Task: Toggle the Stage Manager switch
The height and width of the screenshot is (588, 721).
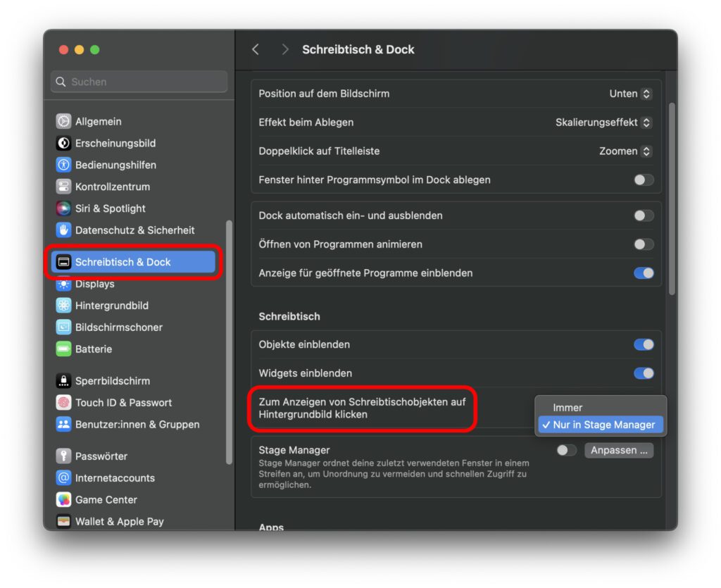Action: (566, 450)
